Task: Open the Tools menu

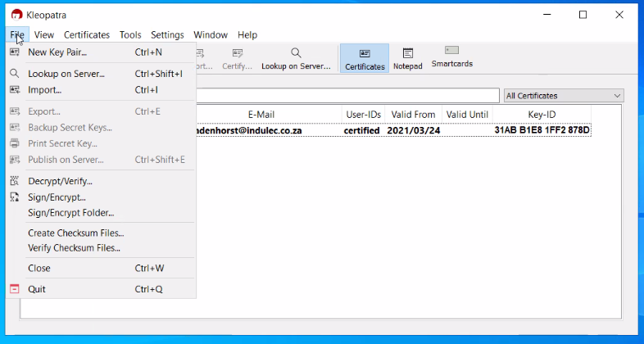Action: 130,35
